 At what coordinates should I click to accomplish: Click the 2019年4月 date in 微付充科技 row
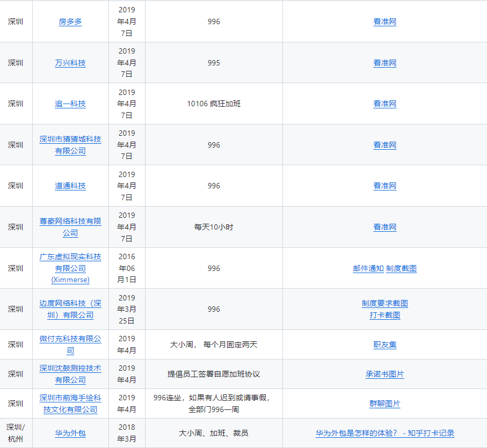coord(127,344)
